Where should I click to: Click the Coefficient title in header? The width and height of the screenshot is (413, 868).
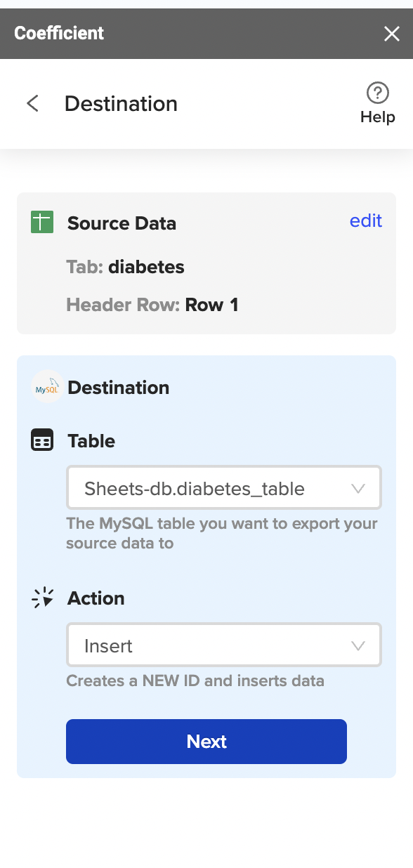click(59, 33)
